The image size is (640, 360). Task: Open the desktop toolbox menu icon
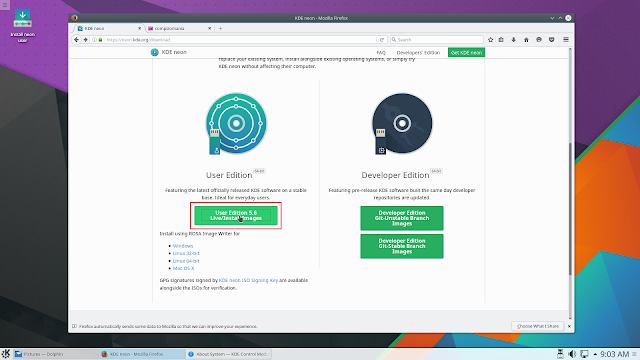click(x=5, y=5)
